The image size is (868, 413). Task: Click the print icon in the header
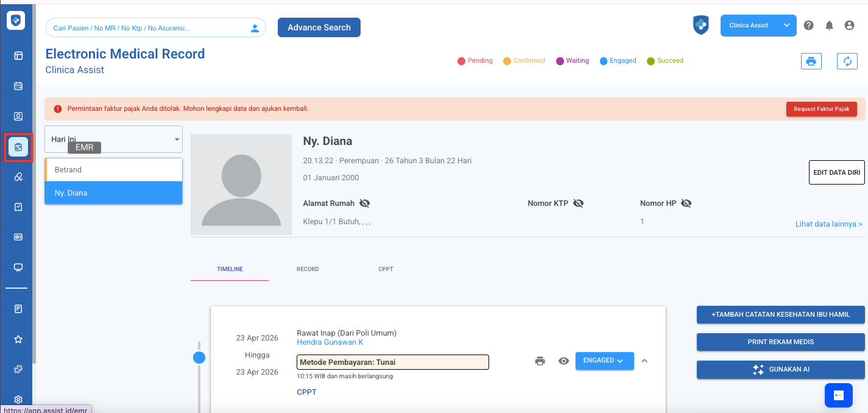(811, 61)
